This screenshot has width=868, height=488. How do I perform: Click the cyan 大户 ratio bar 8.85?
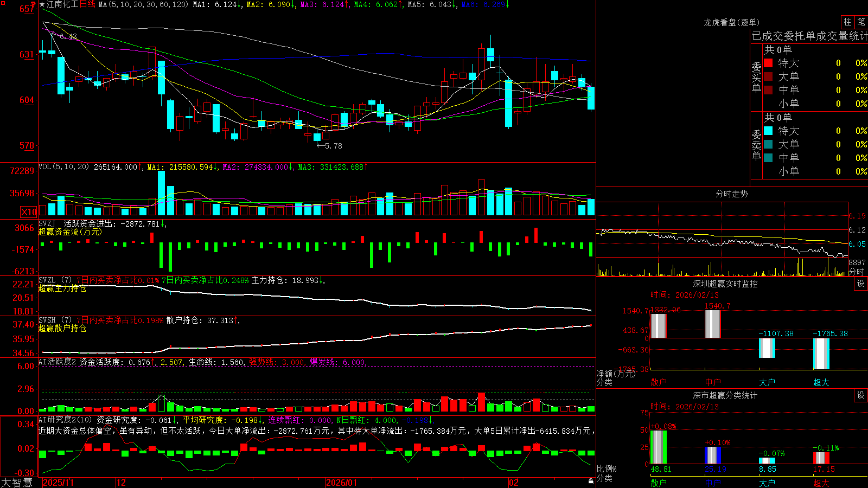767,461
